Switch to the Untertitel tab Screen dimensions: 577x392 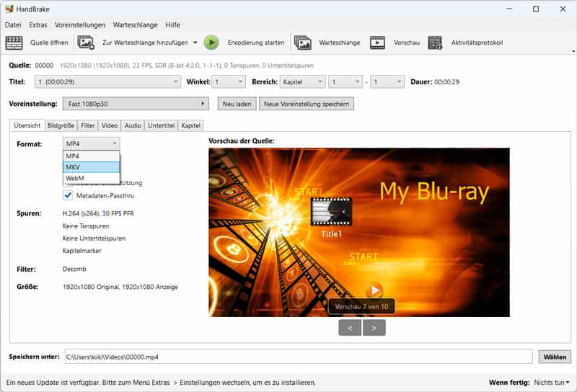pos(161,125)
